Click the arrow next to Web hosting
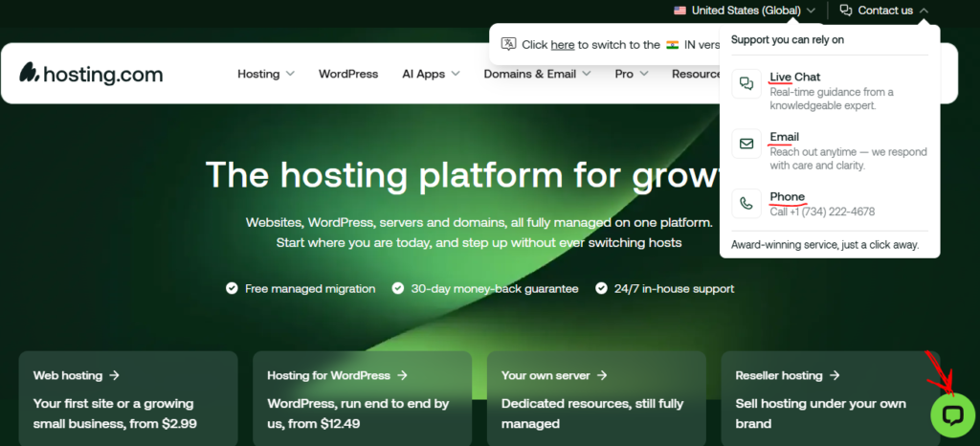This screenshot has width=980, height=446. pos(114,375)
